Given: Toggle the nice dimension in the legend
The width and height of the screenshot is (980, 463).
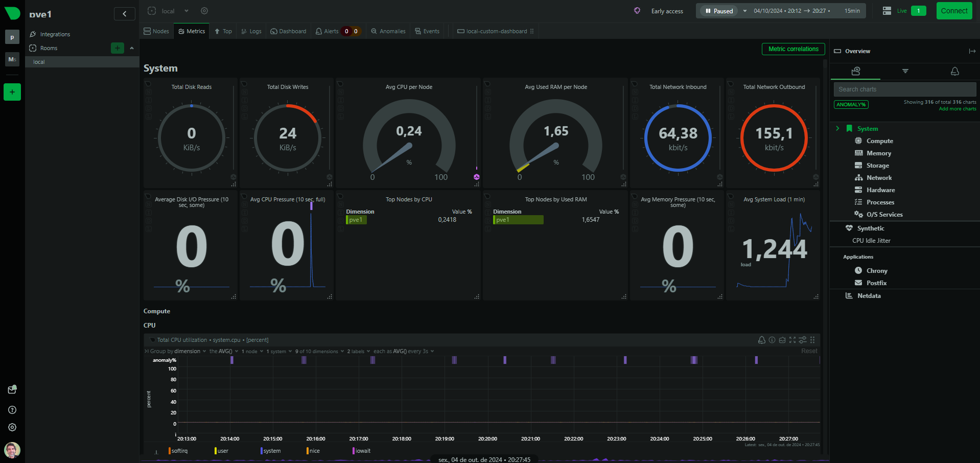Looking at the screenshot, I should [x=313, y=451].
